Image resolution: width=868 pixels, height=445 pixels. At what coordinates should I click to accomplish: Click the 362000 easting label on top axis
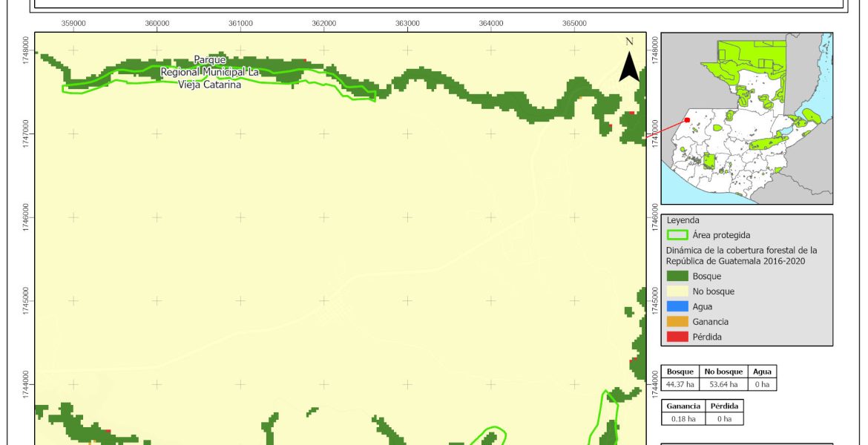(323, 23)
